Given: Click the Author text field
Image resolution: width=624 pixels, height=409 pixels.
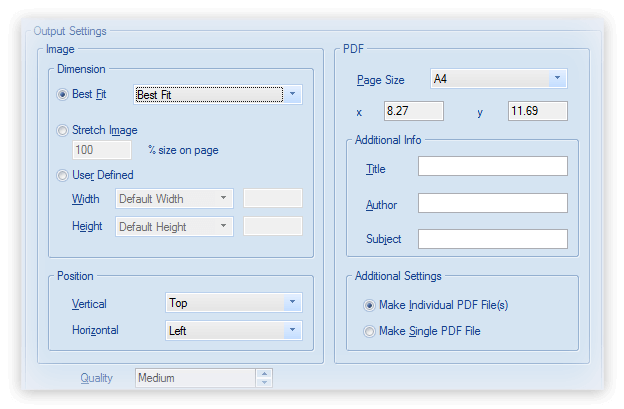Looking at the screenshot, I should click(x=492, y=203).
